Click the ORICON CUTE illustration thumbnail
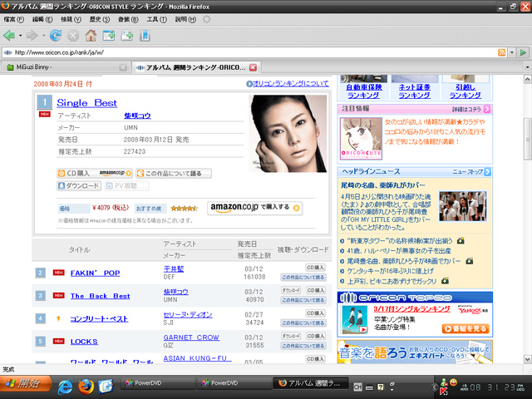The image size is (532, 399). pyautogui.click(x=361, y=139)
